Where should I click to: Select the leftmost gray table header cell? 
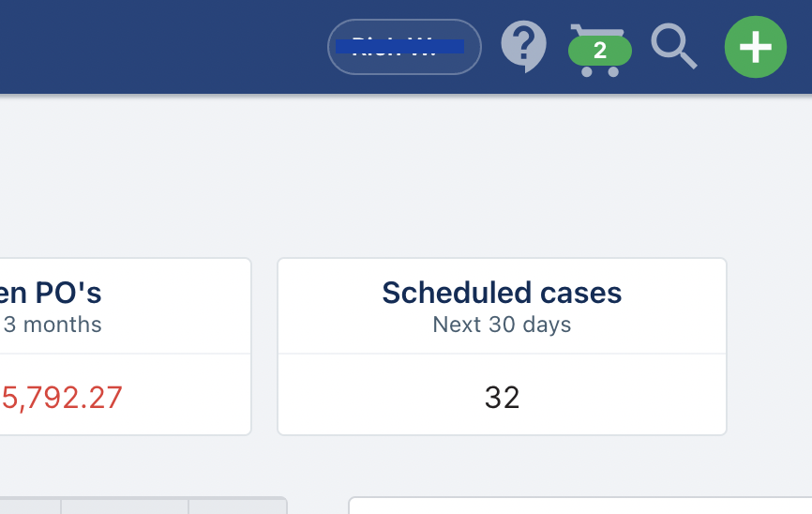coord(30,506)
